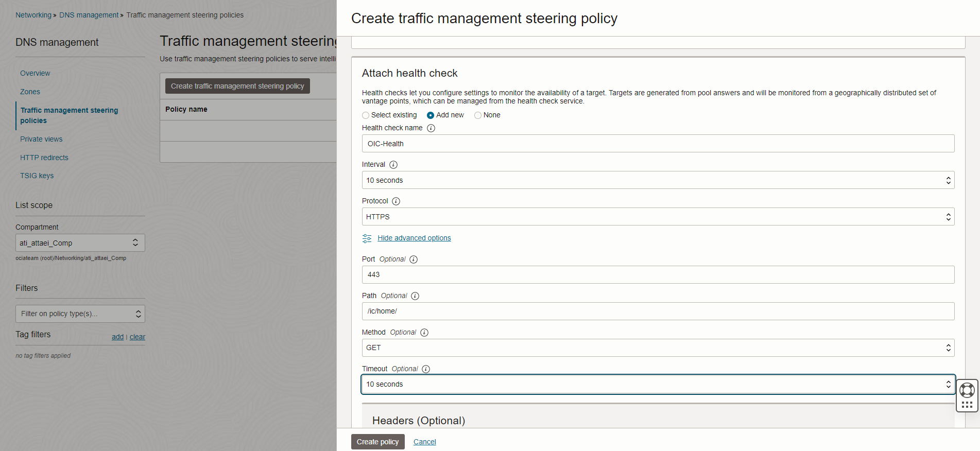Choose the Select existing radio option
The width and height of the screenshot is (980, 451).
pos(366,115)
